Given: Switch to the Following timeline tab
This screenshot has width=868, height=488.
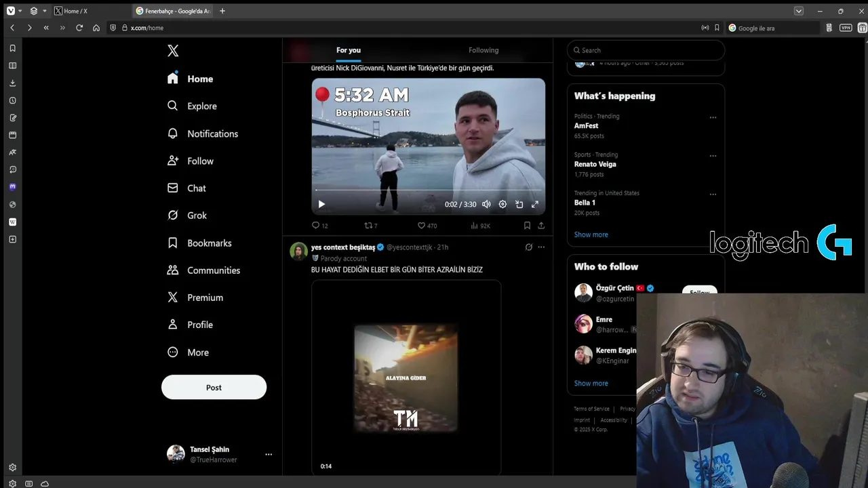Looking at the screenshot, I should click(x=484, y=50).
